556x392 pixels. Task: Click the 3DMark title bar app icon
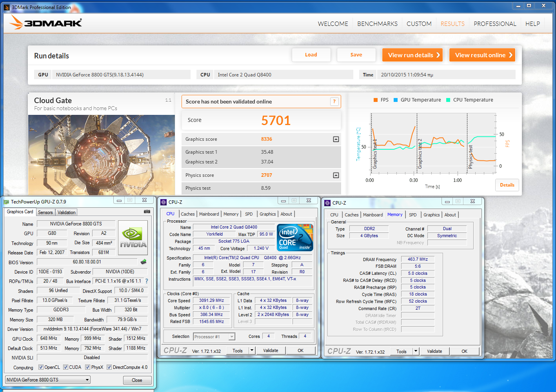click(7, 7)
